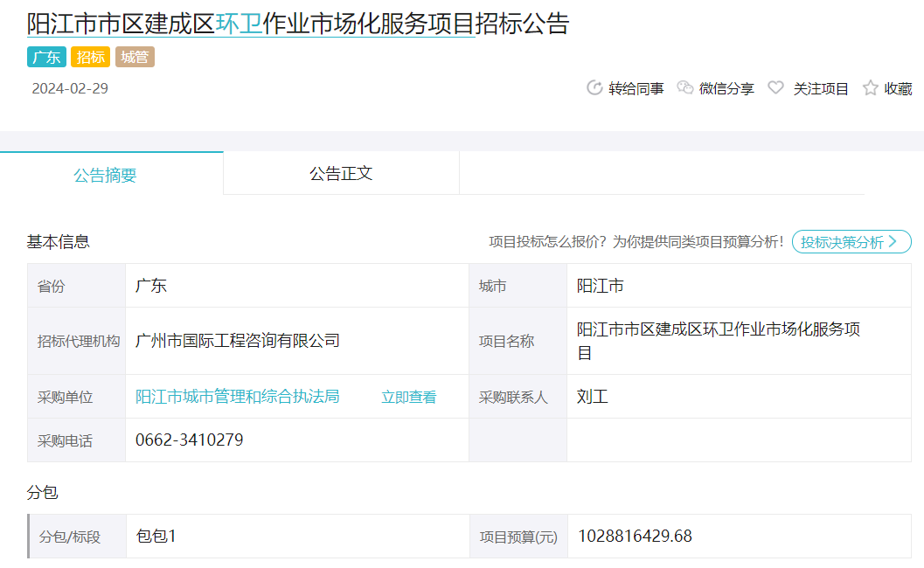Click the heart icon to follow project
Image resolution: width=924 pixels, height=568 pixels.
click(x=776, y=87)
